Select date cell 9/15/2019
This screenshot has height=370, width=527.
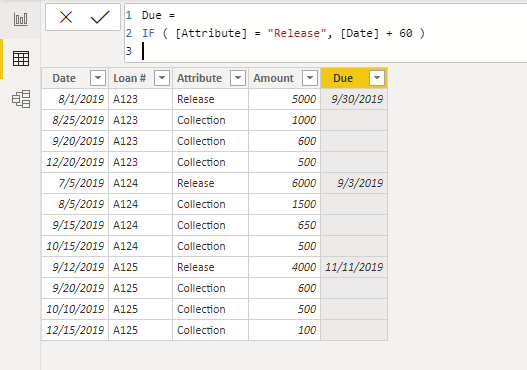[75, 225]
